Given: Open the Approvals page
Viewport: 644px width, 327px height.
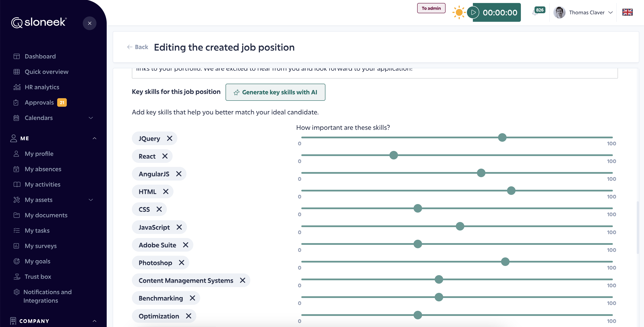Looking at the screenshot, I should [39, 102].
